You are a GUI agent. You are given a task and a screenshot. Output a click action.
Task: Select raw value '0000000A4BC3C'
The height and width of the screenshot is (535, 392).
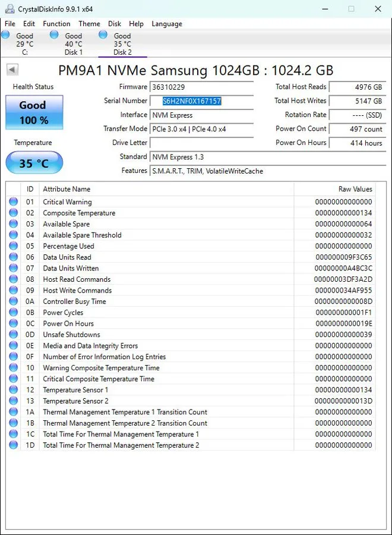[343, 268]
